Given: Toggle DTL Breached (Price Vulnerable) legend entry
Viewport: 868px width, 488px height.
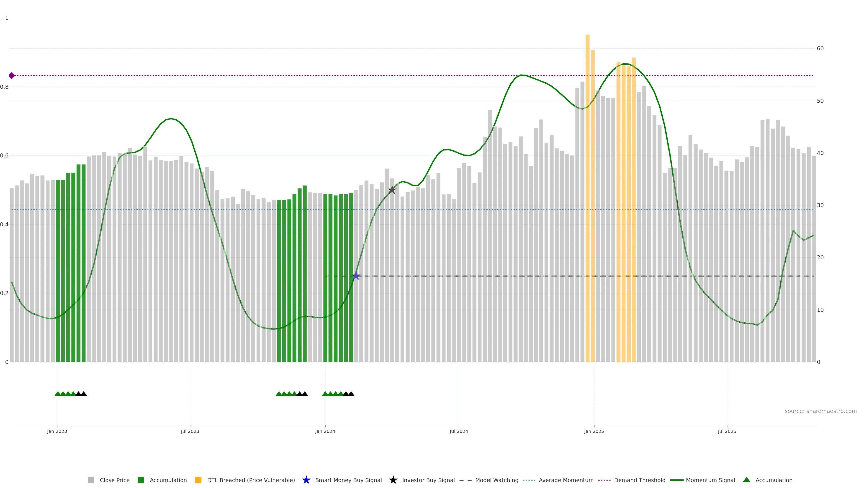Looking at the screenshot, I should (x=251, y=480).
